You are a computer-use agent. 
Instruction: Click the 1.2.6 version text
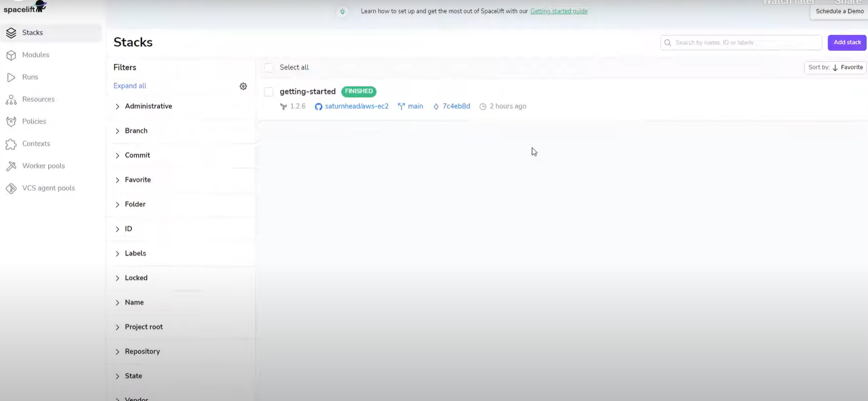[x=298, y=107]
